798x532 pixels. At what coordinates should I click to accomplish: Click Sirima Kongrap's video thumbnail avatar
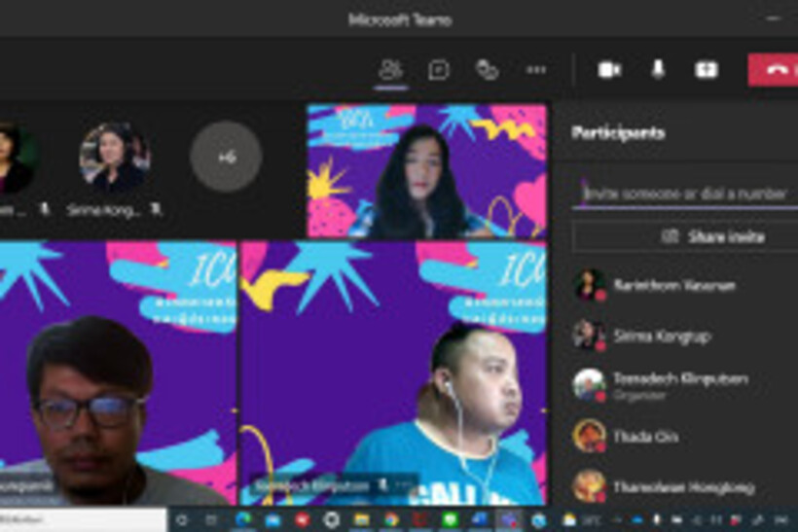(x=115, y=157)
